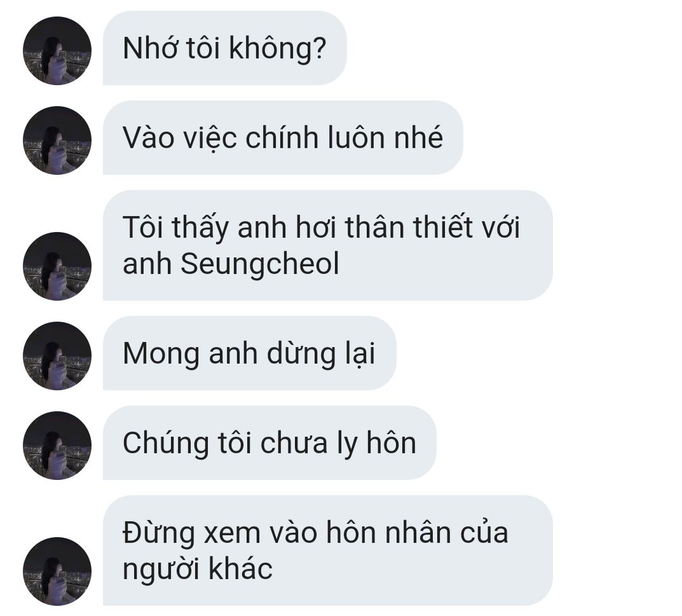
Task: Tap profile picture beside "Mong anh dừng lại"
Action: (x=57, y=356)
